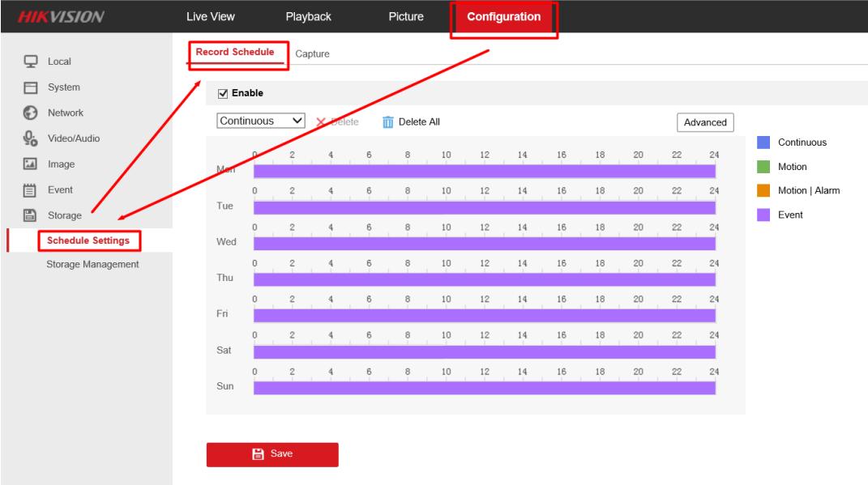Open the Local settings menu
This screenshot has width=868, height=485.
tap(59, 62)
